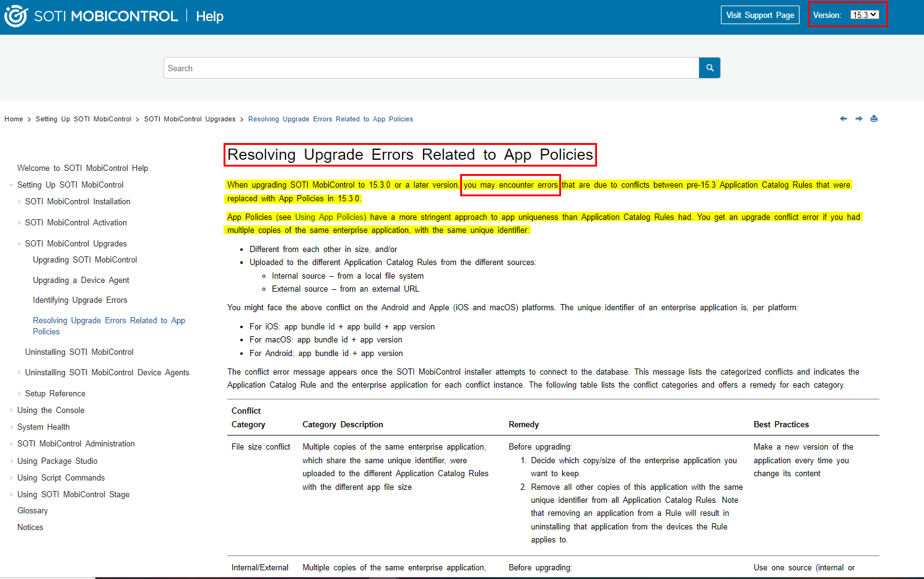Click Home in the breadcrumb trail

[14, 120]
